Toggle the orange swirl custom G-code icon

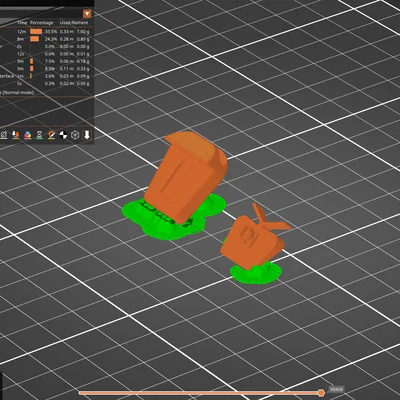(51, 135)
